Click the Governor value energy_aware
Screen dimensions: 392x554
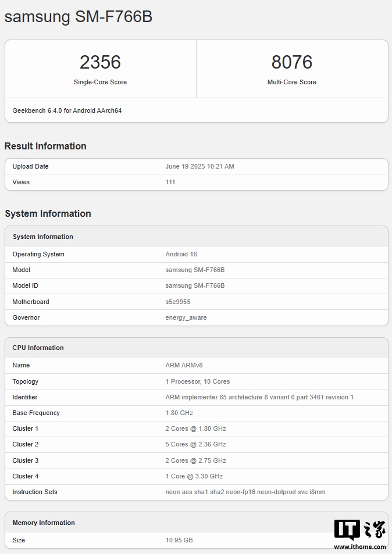(186, 317)
